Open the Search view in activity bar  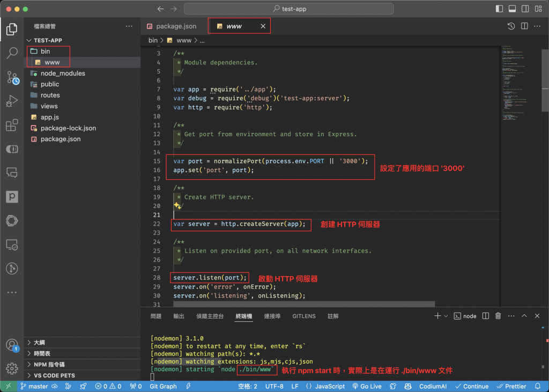[x=12, y=53]
